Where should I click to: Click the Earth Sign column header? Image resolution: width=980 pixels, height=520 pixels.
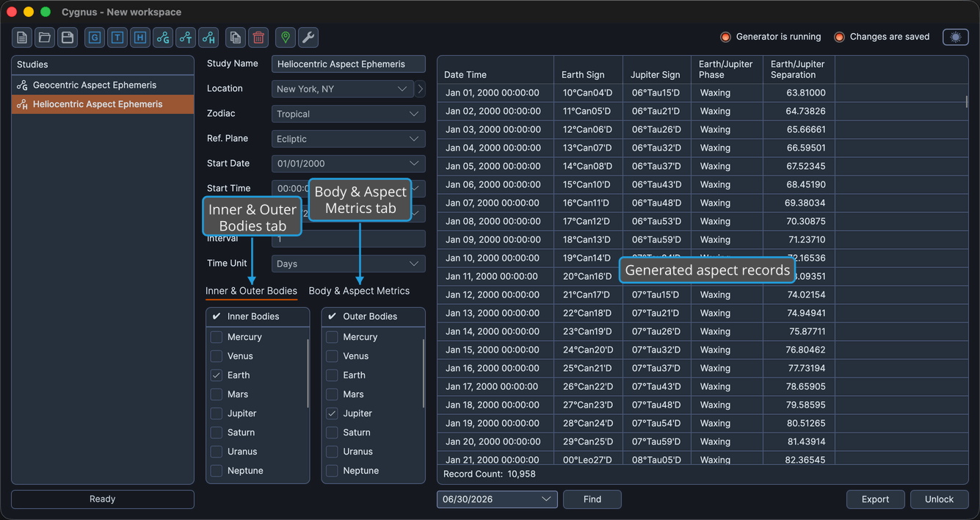point(589,70)
